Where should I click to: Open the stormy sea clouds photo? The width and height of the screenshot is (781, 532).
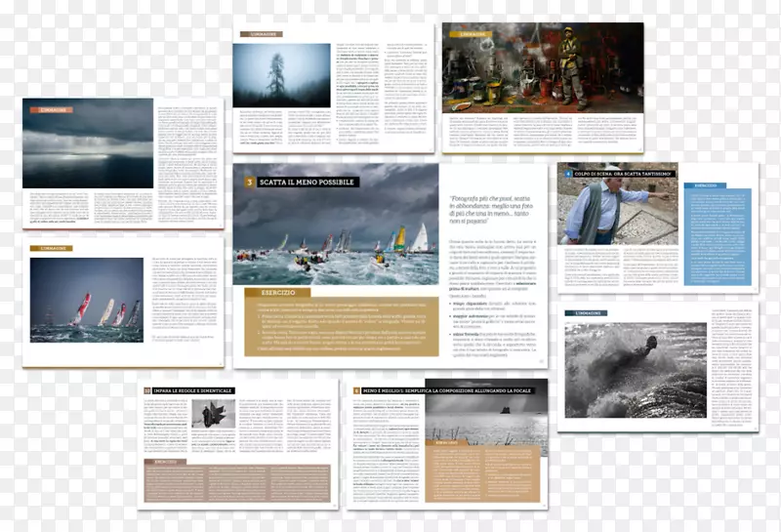pyautogui.click(x=88, y=143)
